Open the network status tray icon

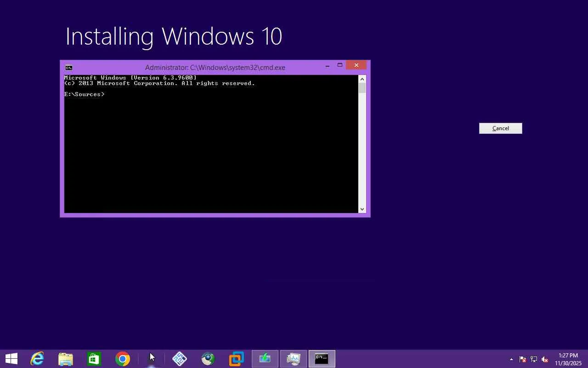[534, 359]
